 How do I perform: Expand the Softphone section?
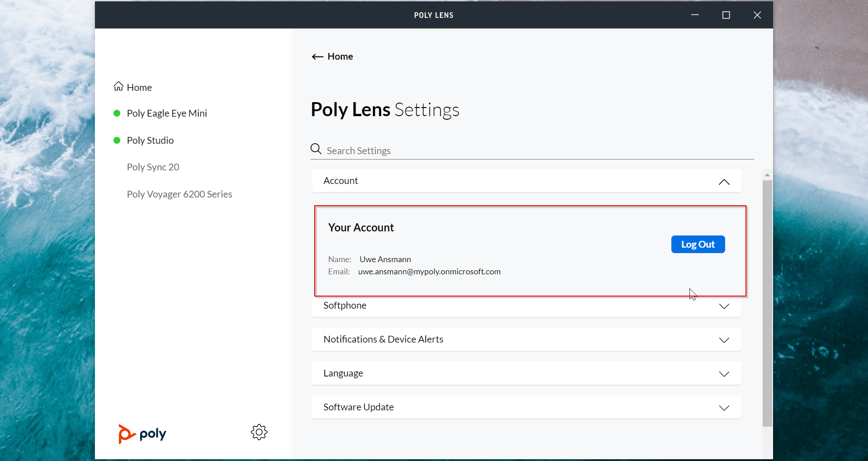(x=724, y=306)
